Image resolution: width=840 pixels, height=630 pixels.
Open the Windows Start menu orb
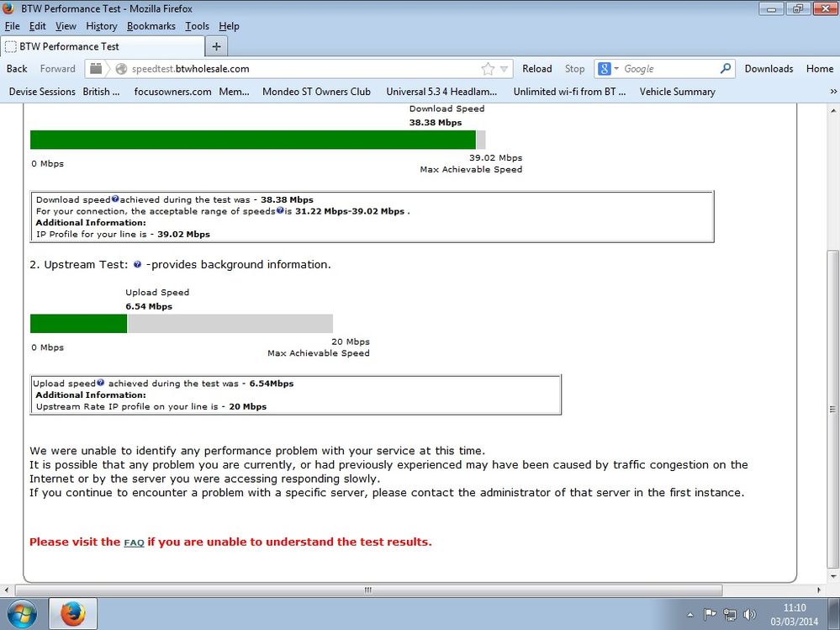[x=22, y=614]
